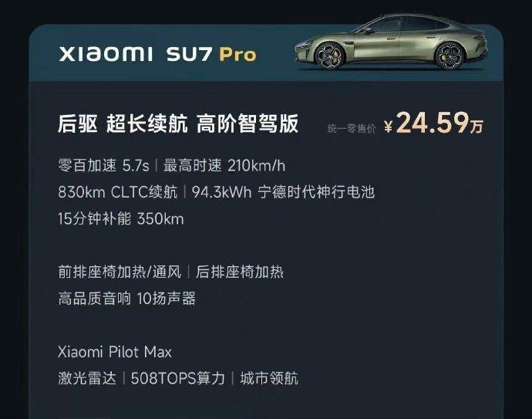Viewport: 532px width, 419px height.
Task: Click the 508TOPS算力 spec
Action: pyautogui.click(x=178, y=378)
